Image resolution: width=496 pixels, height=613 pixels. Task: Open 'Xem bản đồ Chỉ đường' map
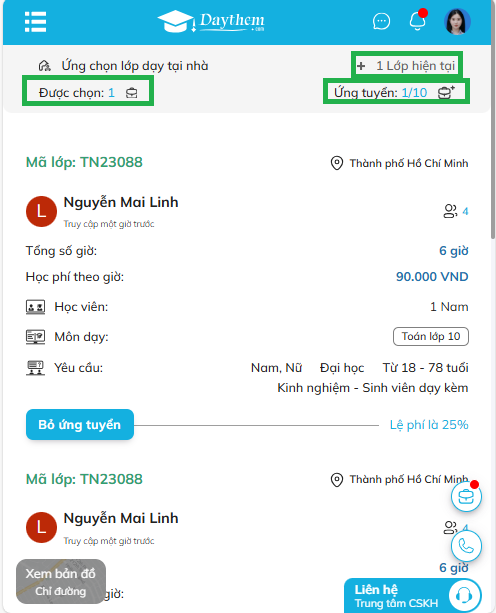[x=61, y=582]
